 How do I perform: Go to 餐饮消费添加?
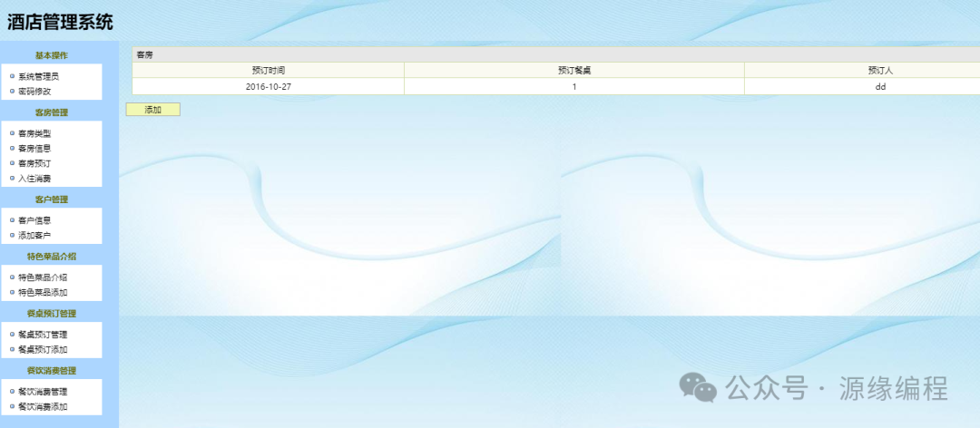point(43,407)
